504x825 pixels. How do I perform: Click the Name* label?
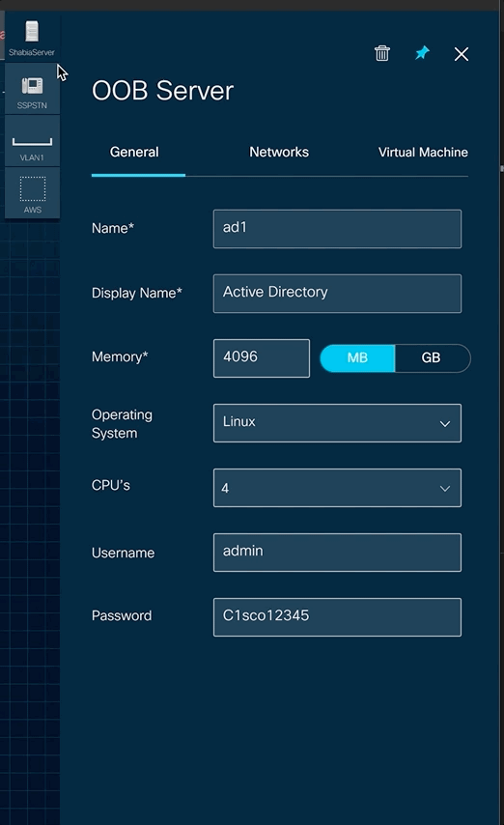pos(113,228)
